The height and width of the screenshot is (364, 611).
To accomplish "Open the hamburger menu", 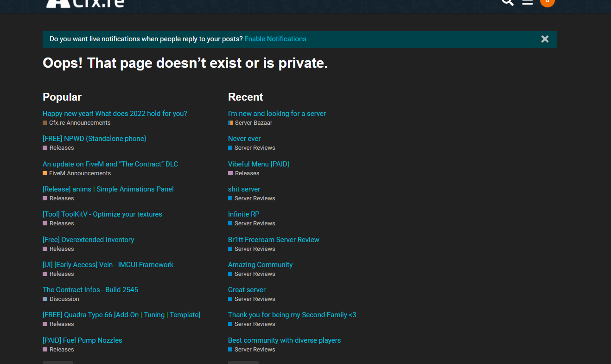I will [527, 2].
